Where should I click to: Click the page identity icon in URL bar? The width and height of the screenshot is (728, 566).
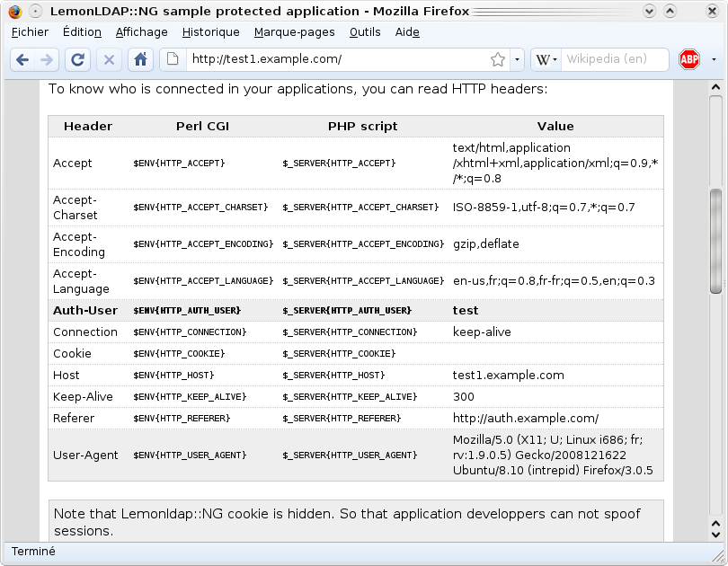click(x=173, y=59)
